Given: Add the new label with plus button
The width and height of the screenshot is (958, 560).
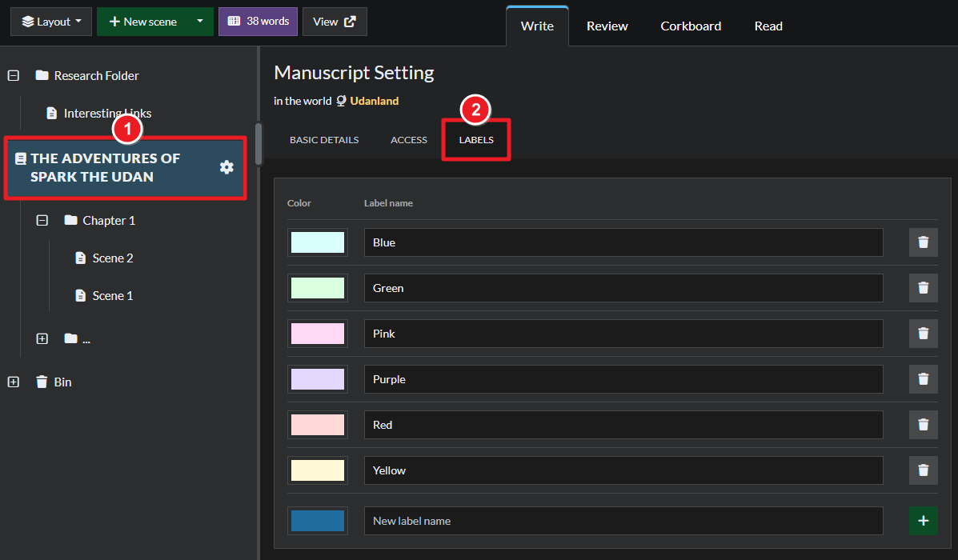Looking at the screenshot, I should tap(923, 521).
